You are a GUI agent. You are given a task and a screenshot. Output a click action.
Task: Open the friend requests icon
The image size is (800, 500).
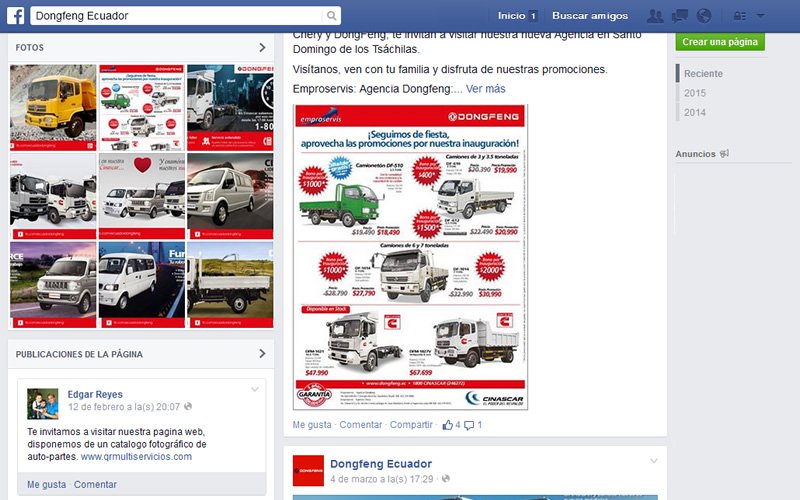point(655,16)
